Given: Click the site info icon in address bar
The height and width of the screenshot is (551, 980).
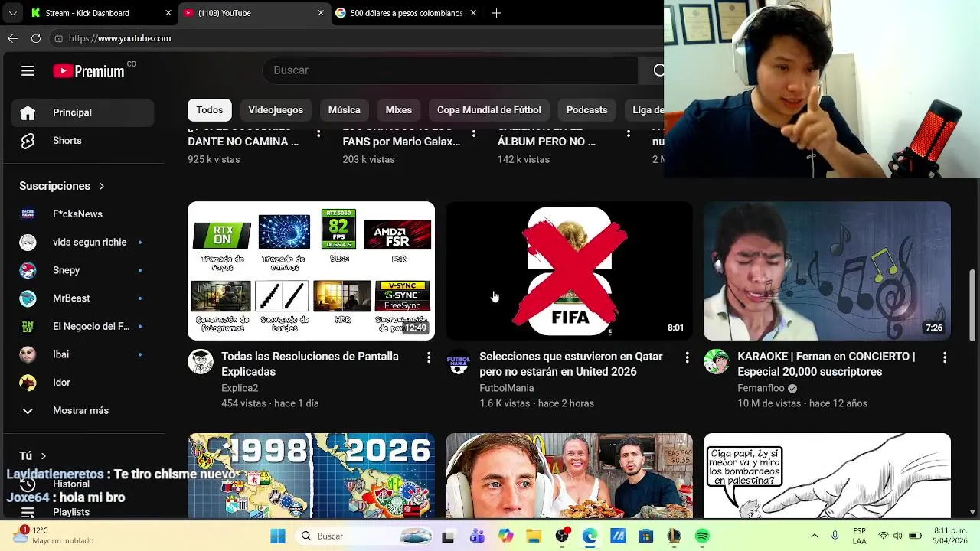Looking at the screenshot, I should point(58,38).
